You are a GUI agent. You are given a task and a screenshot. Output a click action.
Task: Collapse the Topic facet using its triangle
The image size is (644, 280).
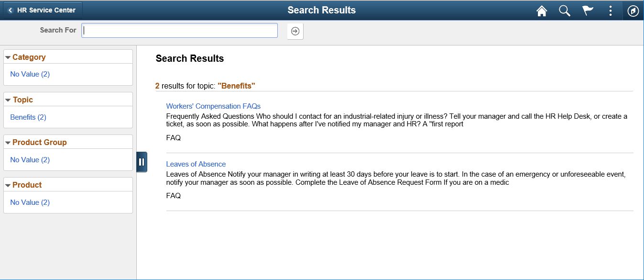click(x=9, y=99)
